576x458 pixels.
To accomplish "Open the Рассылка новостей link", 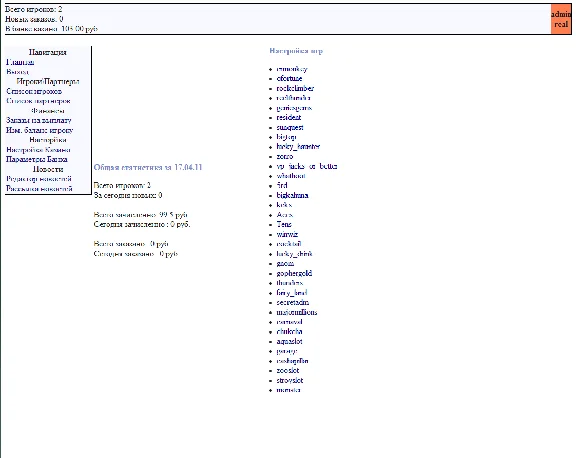I will 39,188.
